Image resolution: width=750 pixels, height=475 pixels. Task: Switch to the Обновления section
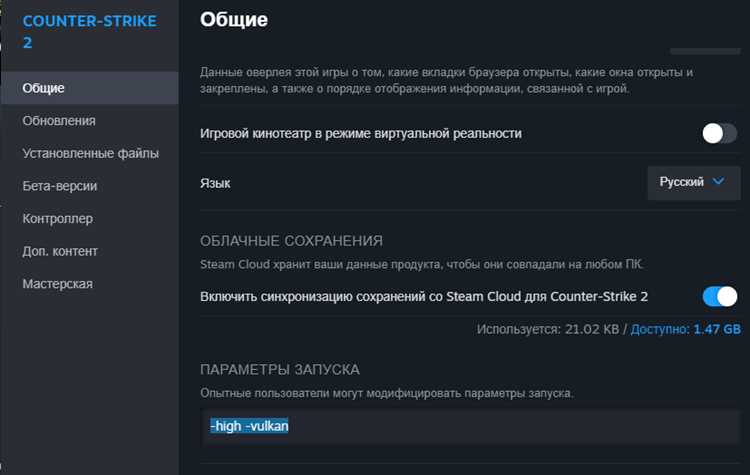click(x=90, y=121)
